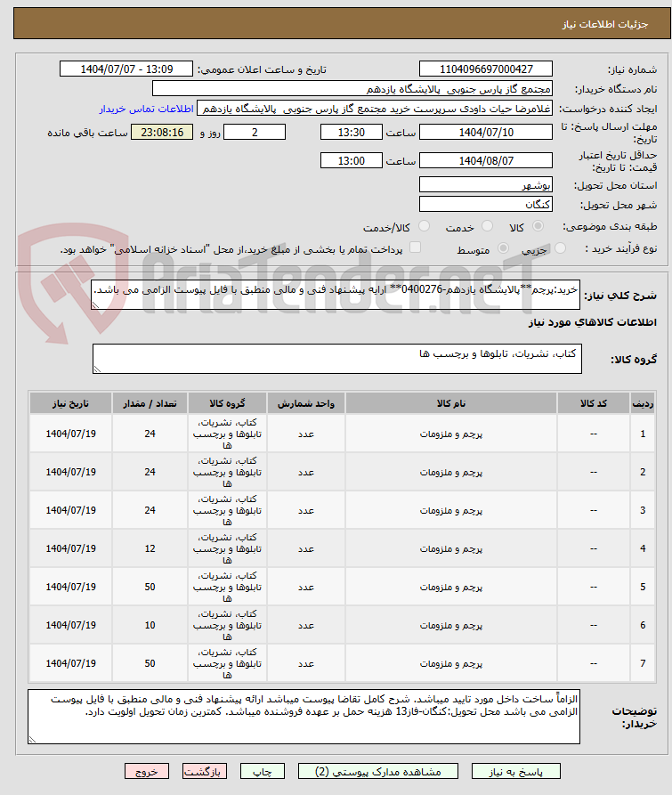The height and width of the screenshot is (795, 672).
Task: Select the کالا/خدمت radio button
Action: (425, 226)
